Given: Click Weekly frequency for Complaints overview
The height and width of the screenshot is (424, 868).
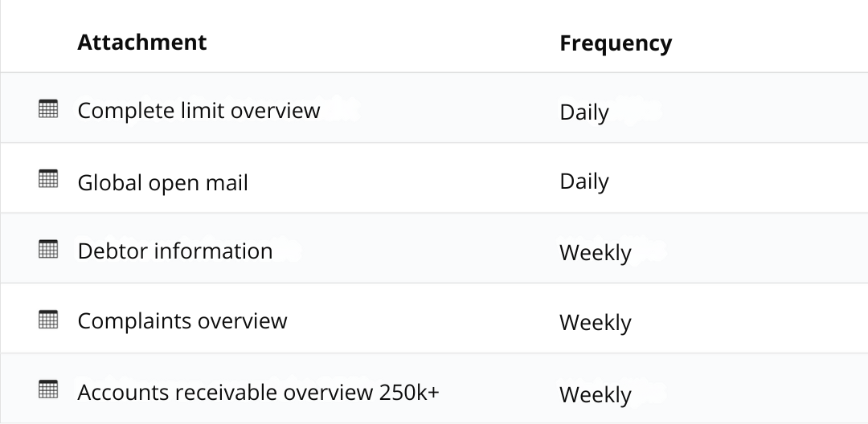Looking at the screenshot, I should 596,322.
